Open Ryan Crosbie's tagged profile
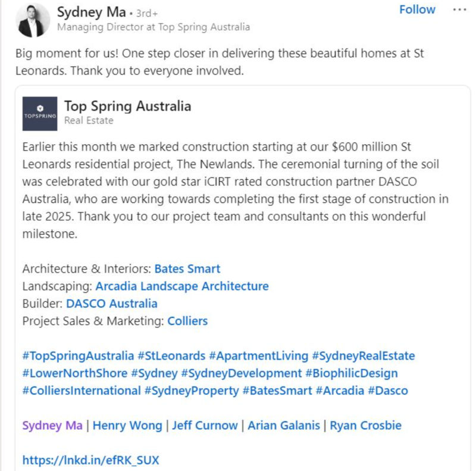This screenshot has height=471, width=476. [365, 425]
